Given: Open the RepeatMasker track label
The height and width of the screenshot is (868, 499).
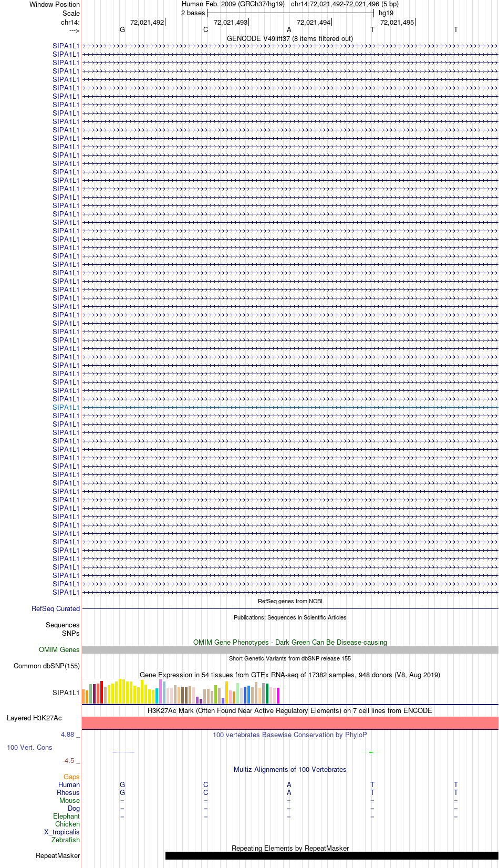Looking at the screenshot, I should 58,855.
